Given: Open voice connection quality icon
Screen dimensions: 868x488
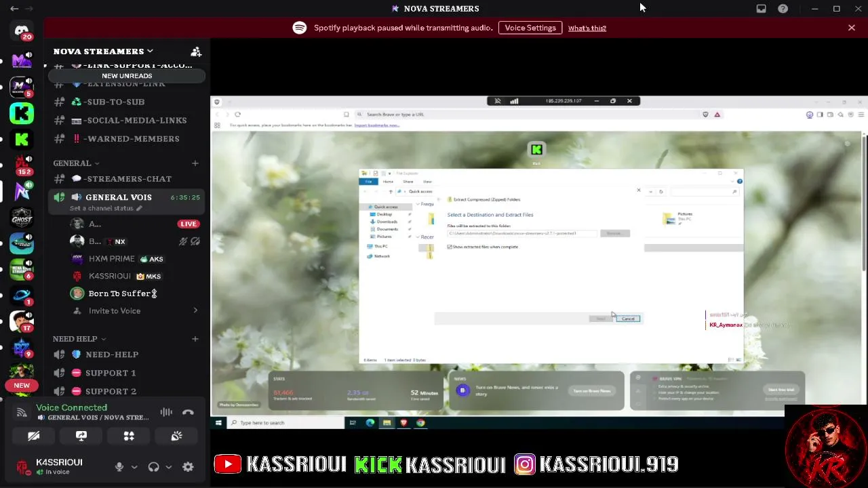Looking at the screenshot, I should (x=22, y=412).
